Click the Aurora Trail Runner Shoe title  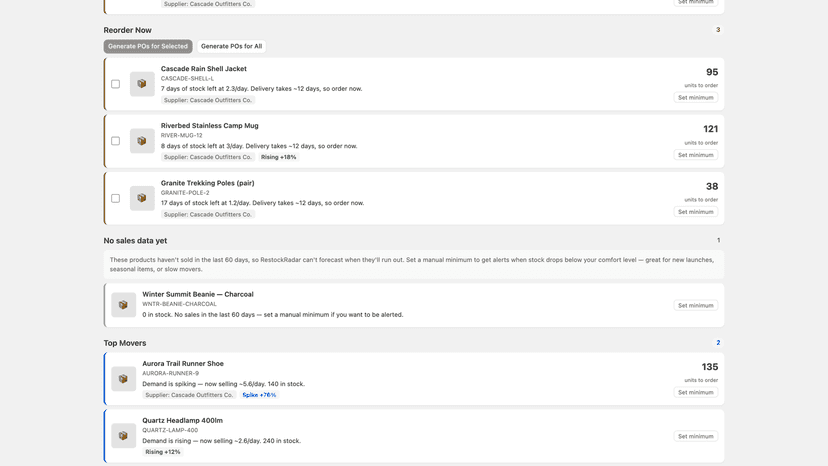point(183,364)
